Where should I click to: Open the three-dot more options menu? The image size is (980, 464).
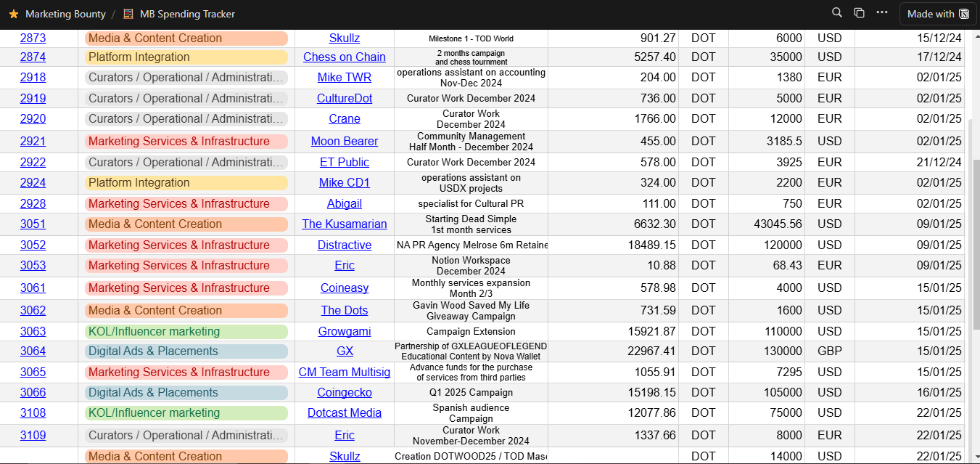881,13
